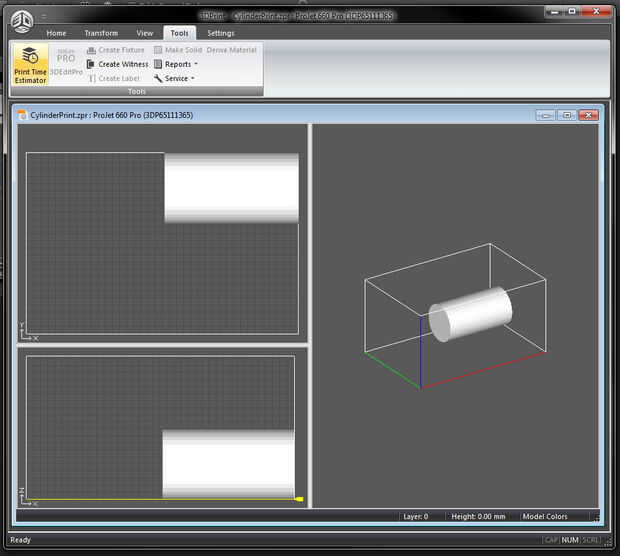620x556 pixels.
Task: Click Create Witness label text
Action: (x=123, y=64)
